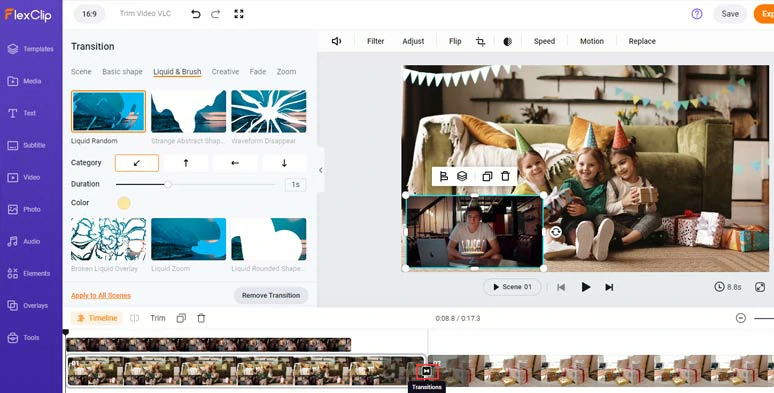Screen dimensions: 774x393
Task: Click the duplicate icon on overlay toolbar
Action: (487, 176)
